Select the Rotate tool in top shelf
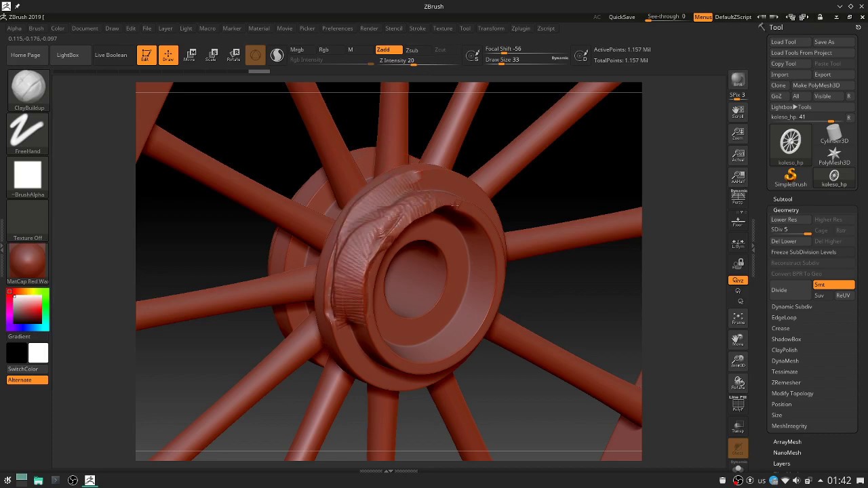This screenshot has width=868, height=488. pyautogui.click(x=233, y=55)
